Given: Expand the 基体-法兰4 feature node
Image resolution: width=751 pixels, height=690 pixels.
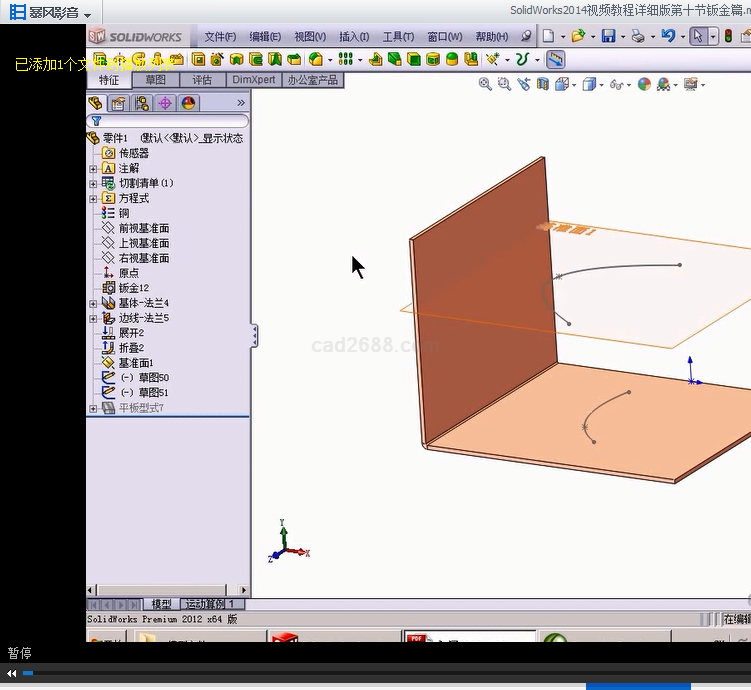Looking at the screenshot, I should pos(93,303).
